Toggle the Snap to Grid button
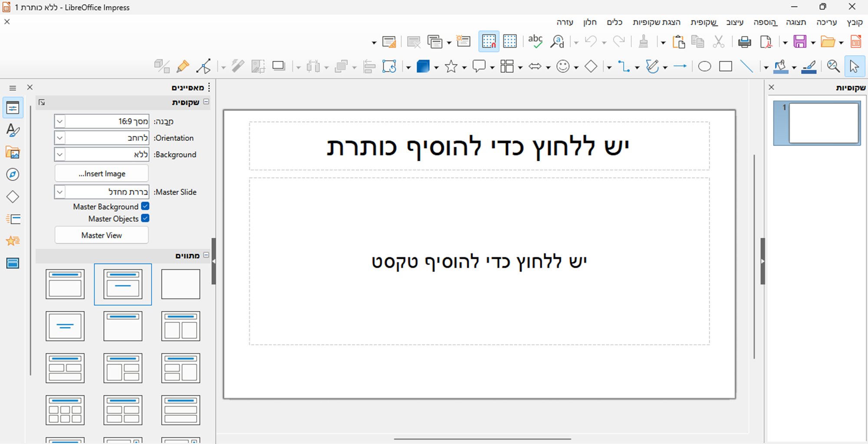Viewport: 868px width, 444px height. pyautogui.click(x=489, y=42)
